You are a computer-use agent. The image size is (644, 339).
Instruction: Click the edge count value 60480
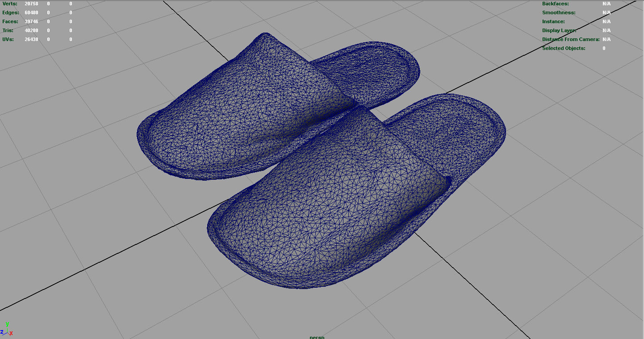(x=31, y=12)
